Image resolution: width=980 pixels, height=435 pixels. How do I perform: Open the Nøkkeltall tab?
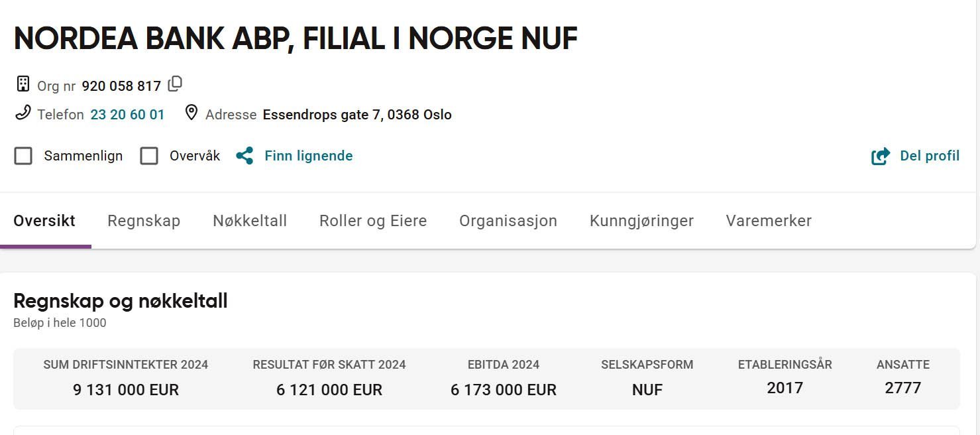[x=250, y=221]
